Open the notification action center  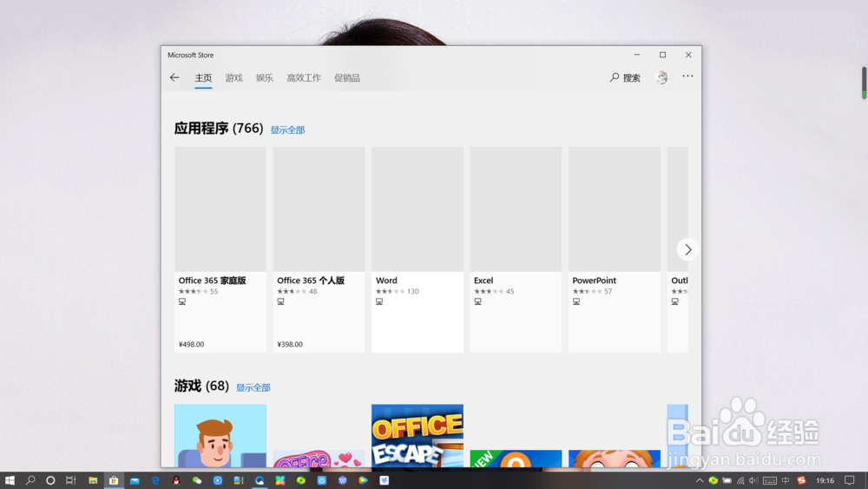pos(849,480)
